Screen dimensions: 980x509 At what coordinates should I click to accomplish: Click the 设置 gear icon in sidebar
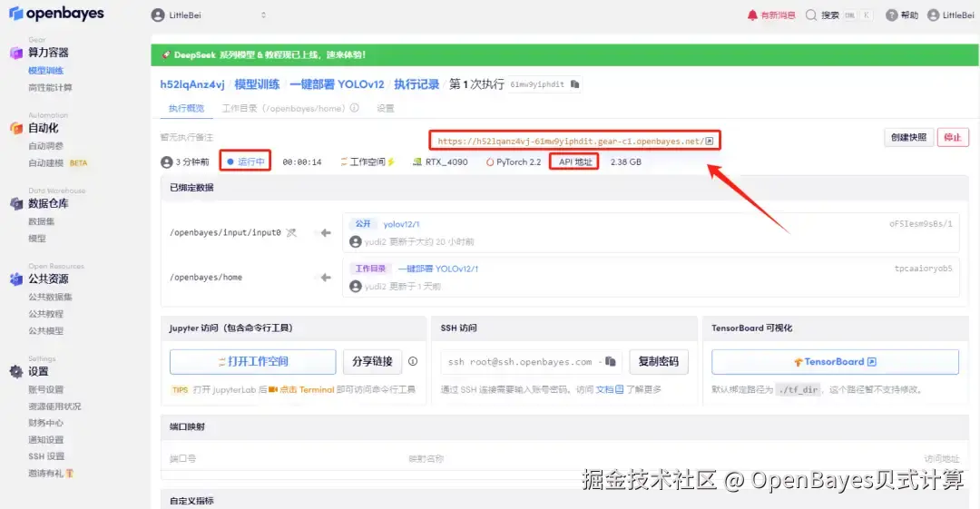pos(16,371)
